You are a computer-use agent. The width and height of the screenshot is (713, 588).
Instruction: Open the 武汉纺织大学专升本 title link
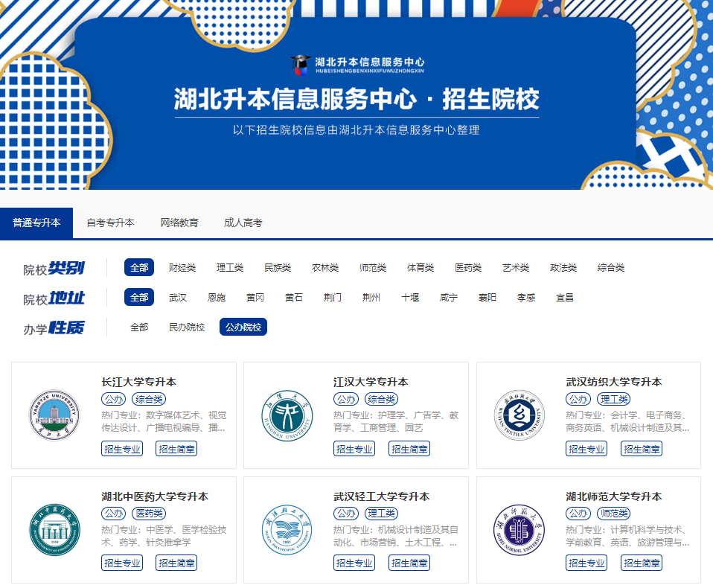pos(614,382)
